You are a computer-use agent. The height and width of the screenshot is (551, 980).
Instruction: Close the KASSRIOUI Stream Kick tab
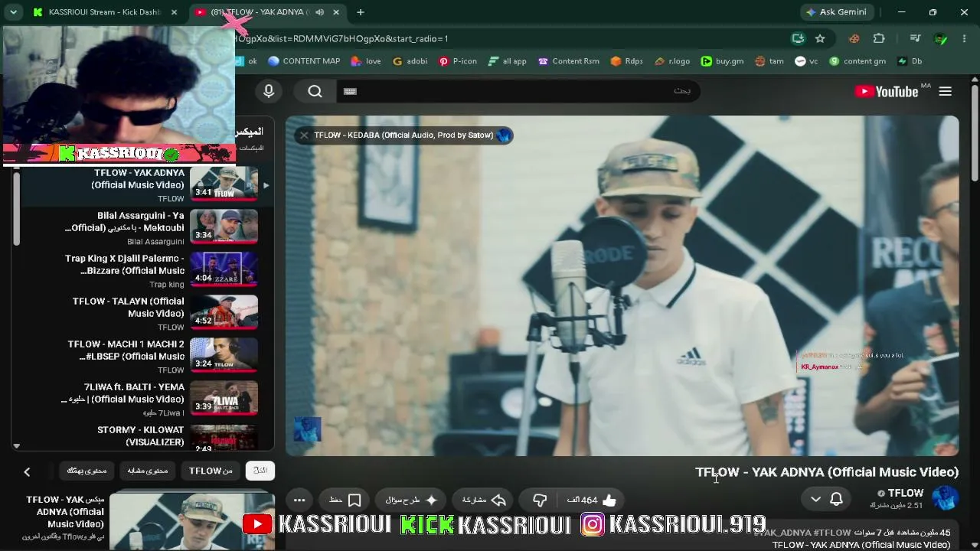[x=175, y=12]
